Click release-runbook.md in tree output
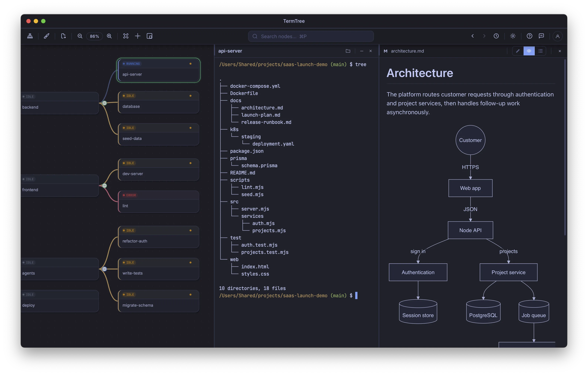Screen dimensions: 588x375 [266, 122]
